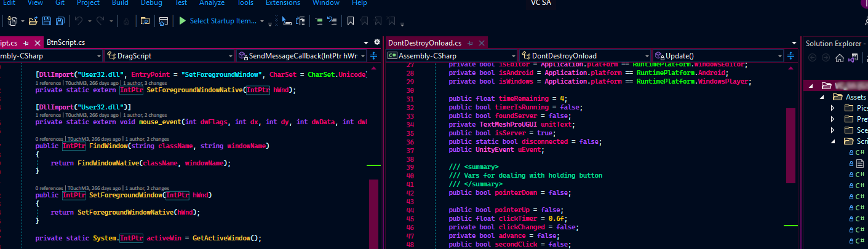The image size is (868, 249).
Task: Click the Home icon in Solution Explorer
Action: (839, 58)
